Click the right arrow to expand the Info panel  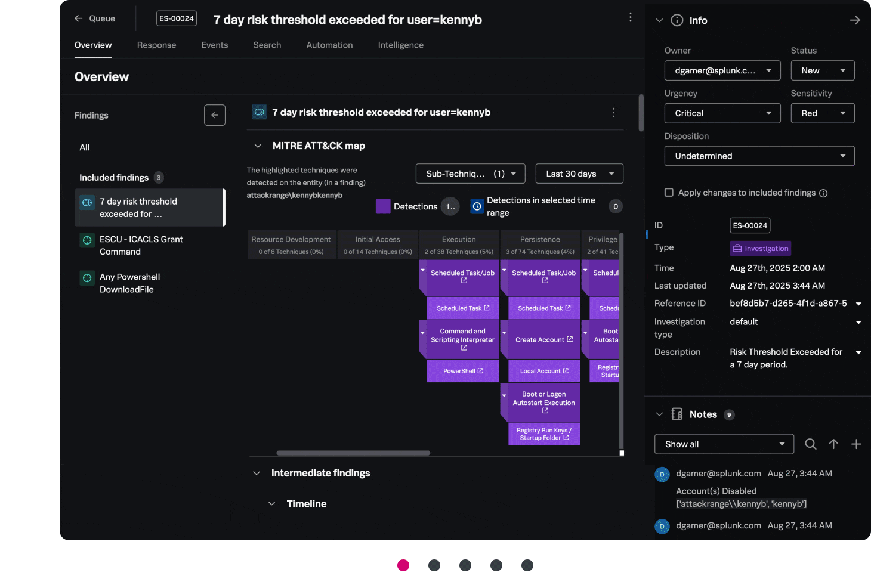(x=855, y=20)
